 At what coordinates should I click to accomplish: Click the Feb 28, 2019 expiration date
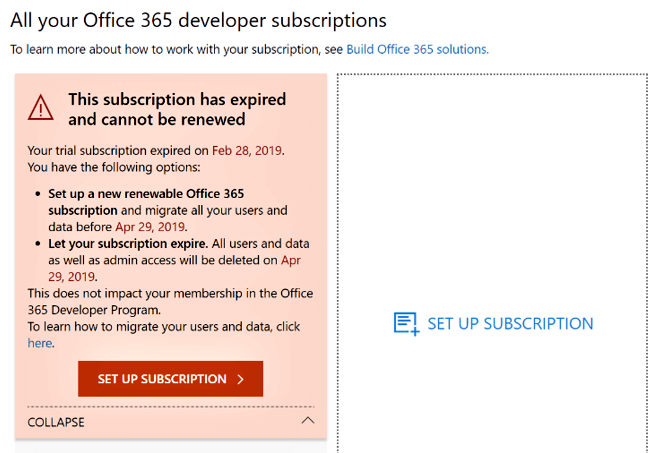[x=247, y=151]
